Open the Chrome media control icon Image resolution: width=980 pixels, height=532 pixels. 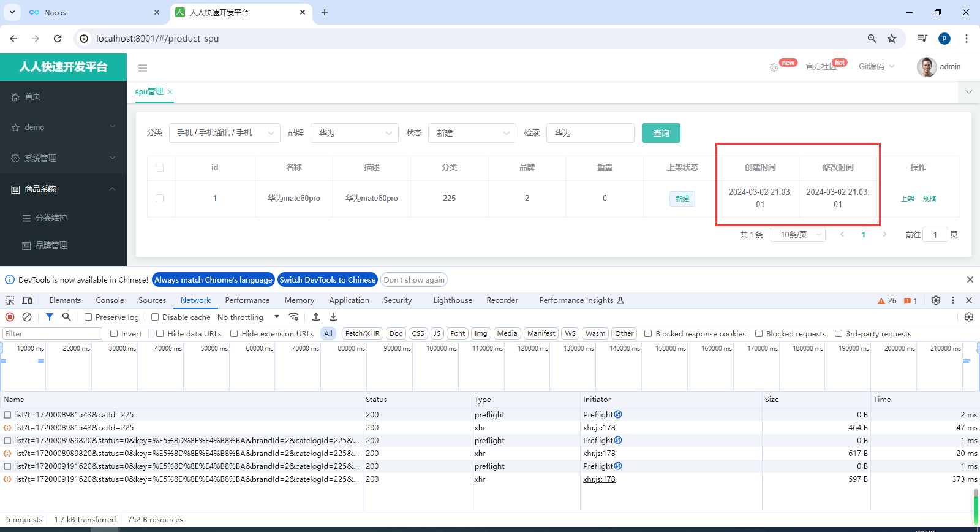click(x=922, y=39)
